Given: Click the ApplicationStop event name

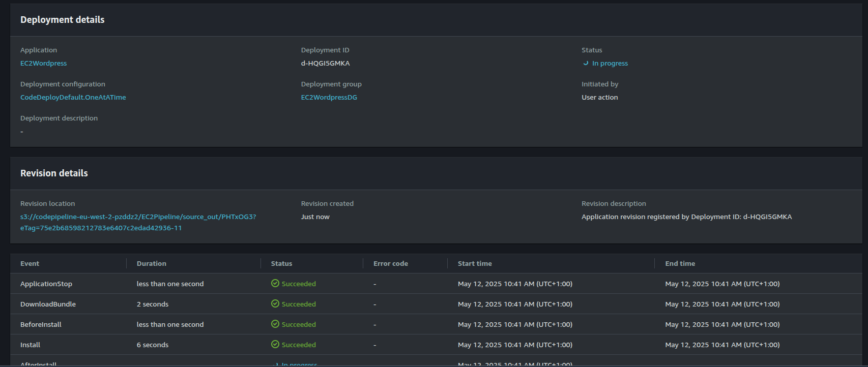Looking at the screenshot, I should (46, 284).
